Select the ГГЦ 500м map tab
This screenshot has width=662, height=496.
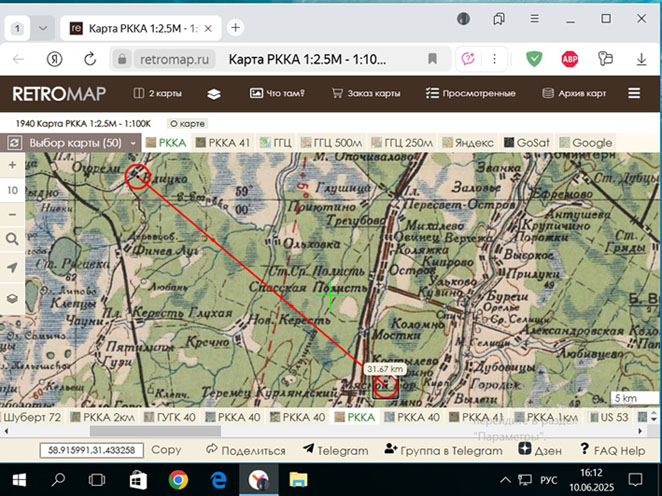tap(331, 143)
